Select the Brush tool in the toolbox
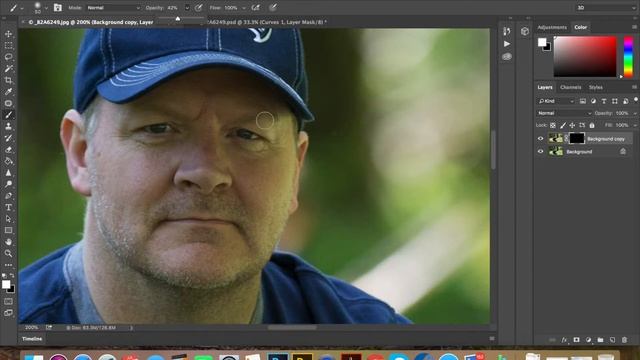 pyautogui.click(x=8, y=115)
